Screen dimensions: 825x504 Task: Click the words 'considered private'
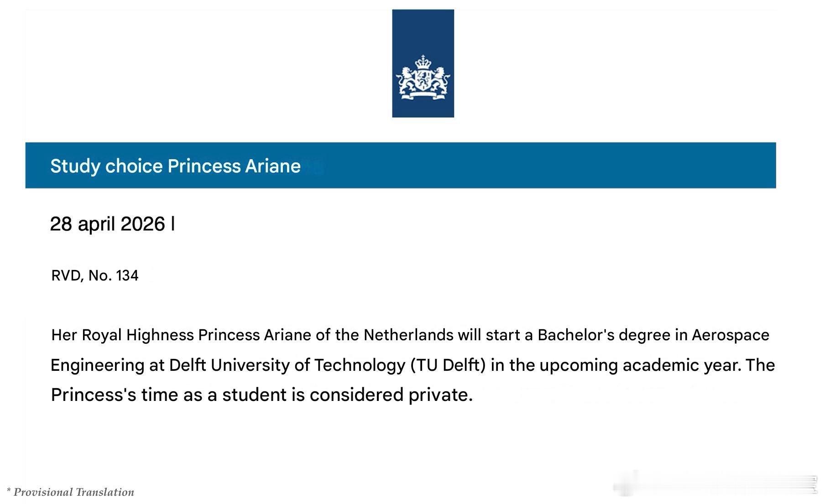391,395
